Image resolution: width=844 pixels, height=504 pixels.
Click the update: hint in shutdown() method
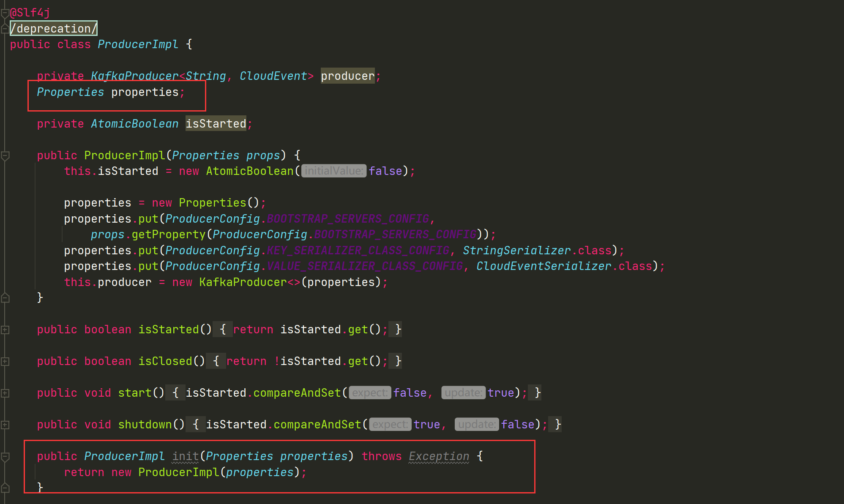(x=477, y=425)
